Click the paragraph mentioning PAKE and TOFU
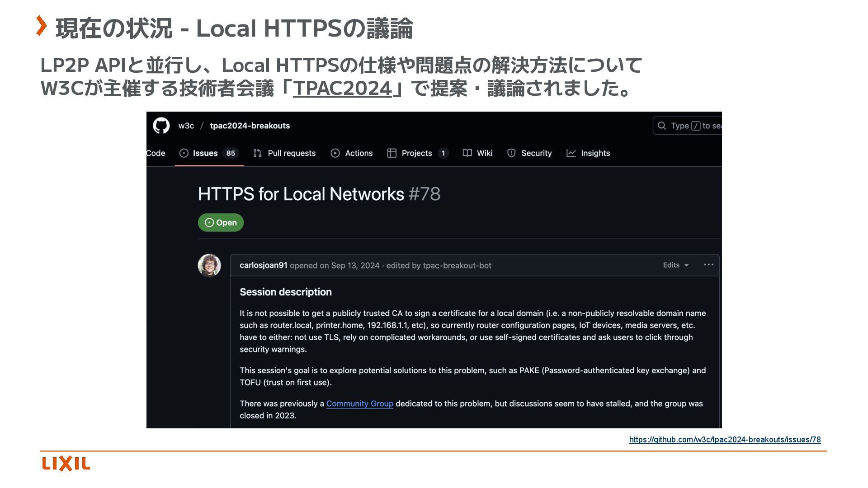The width and height of the screenshot is (868, 488). (x=473, y=376)
